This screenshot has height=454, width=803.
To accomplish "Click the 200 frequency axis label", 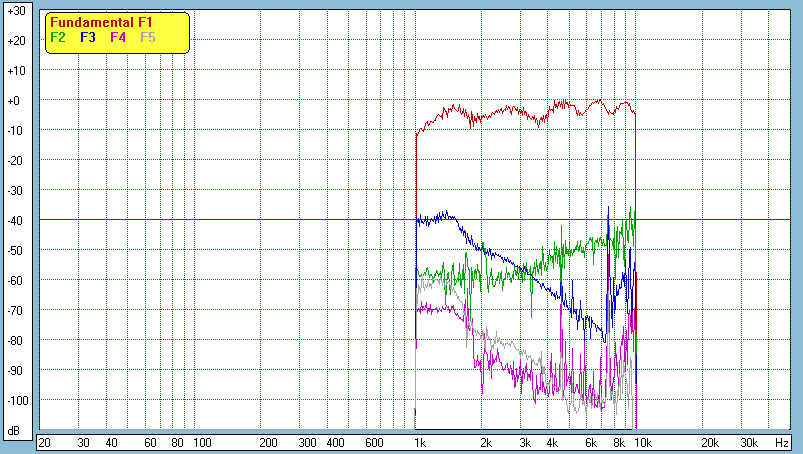I will point(268,442).
